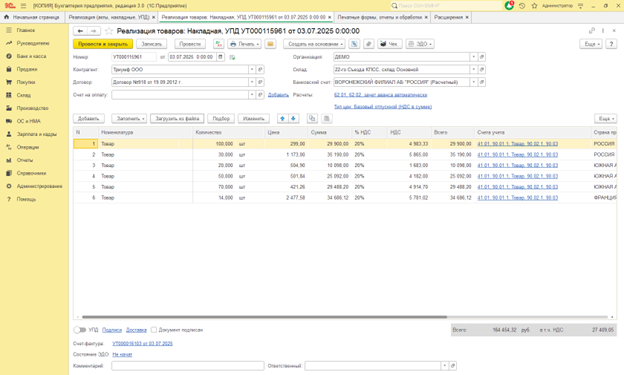This screenshot has height=375, width=624.
Task: Click the back navigation arrow
Action: 80,31
